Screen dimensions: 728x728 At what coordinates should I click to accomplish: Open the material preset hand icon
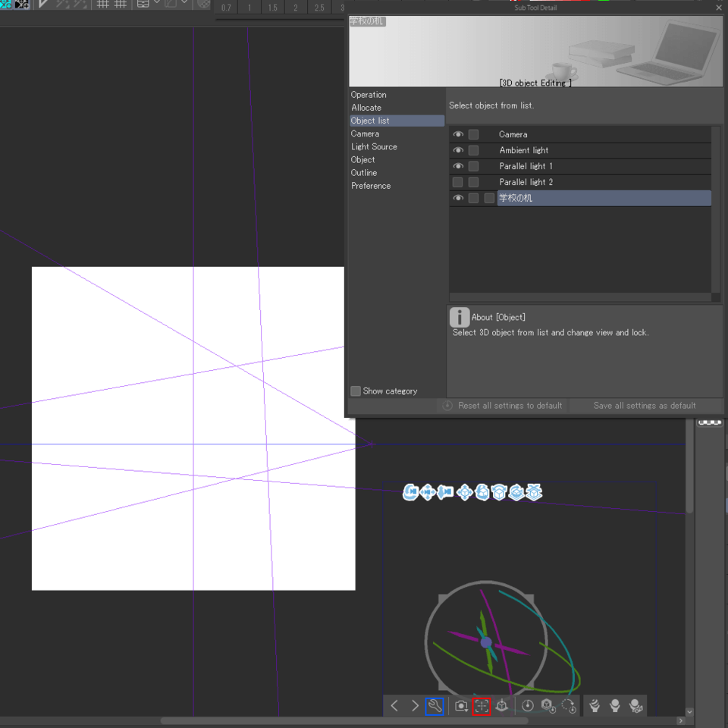[x=595, y=706]
